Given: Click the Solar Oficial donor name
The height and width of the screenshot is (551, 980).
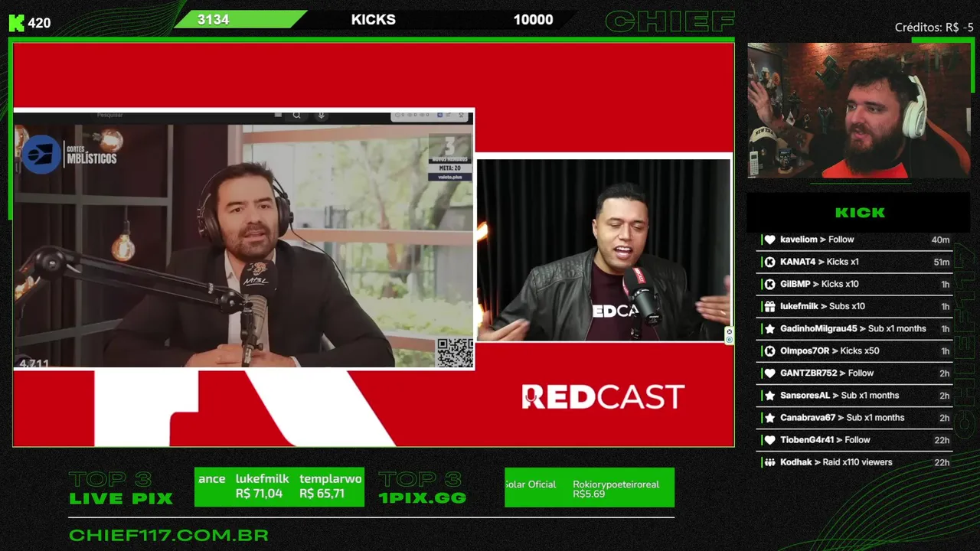Looking at the screenshot, I should [531, 484].
